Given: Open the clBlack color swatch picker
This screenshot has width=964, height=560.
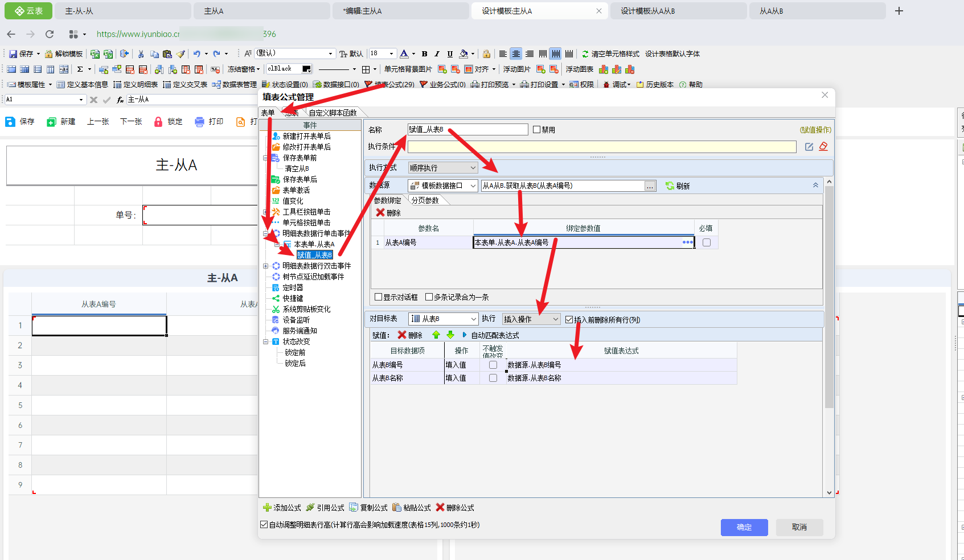Looking at the screenshot, I should point(306,69).
